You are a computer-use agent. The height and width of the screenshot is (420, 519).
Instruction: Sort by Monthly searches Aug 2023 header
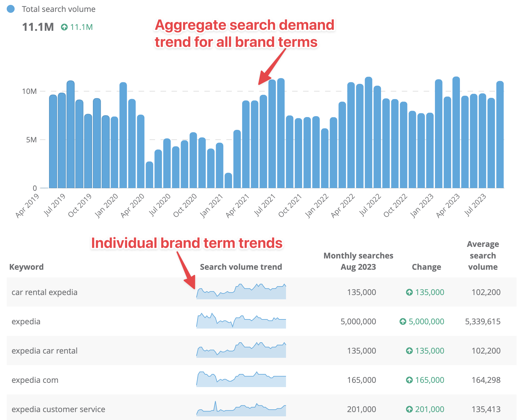[358, 261]
